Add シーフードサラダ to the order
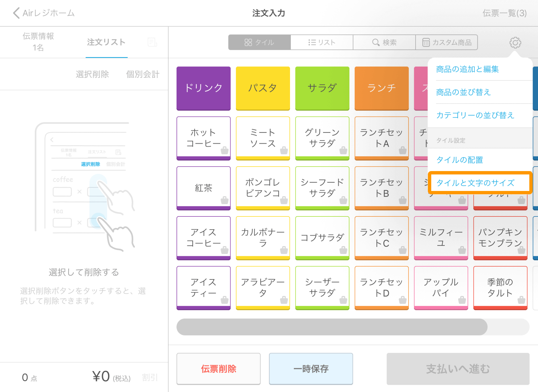 click(x=322, y=188)
